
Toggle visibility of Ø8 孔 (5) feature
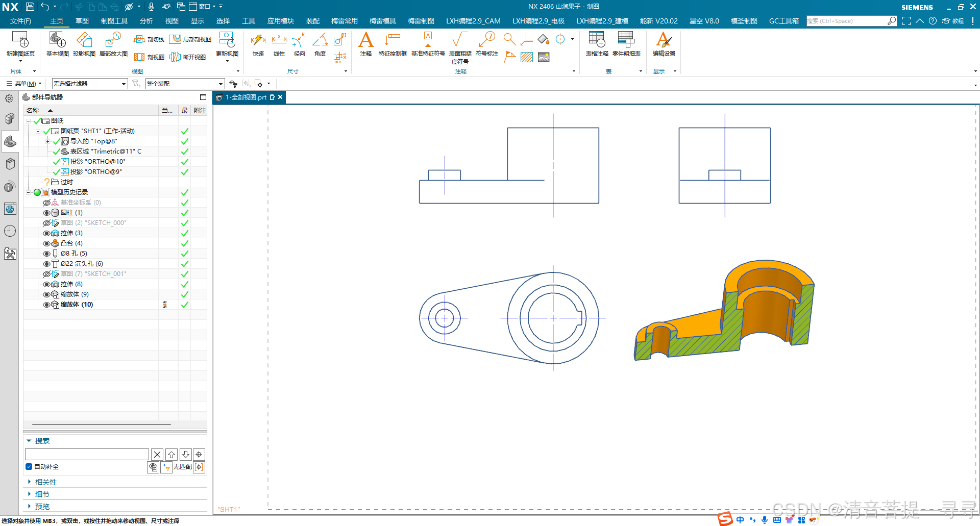[46, 254]
